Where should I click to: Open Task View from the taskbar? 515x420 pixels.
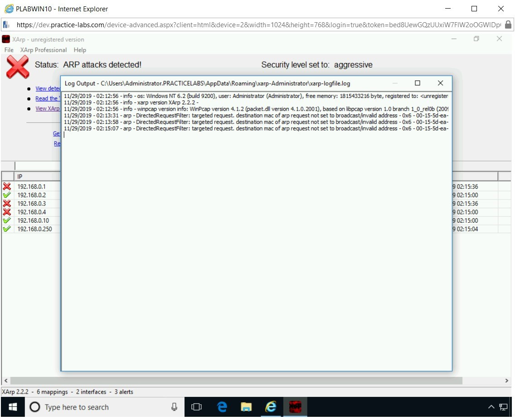pyautogui.click(x=196, y=407)
